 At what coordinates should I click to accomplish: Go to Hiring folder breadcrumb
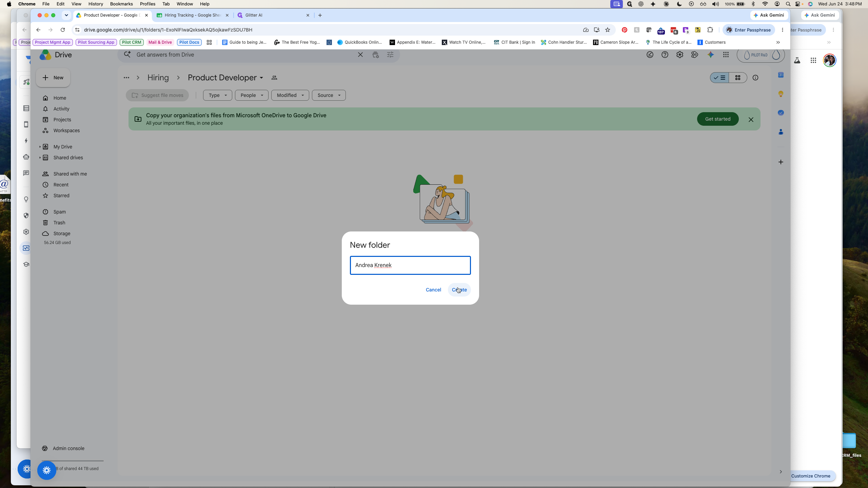coord(158,78)
